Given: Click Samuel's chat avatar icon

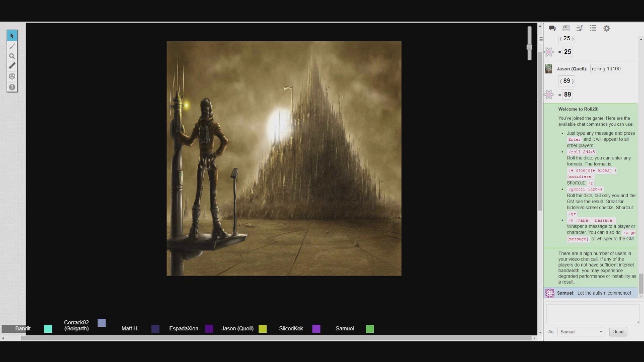Looking at the screenshot, I should pyautogui.click(x=549, y=293).
